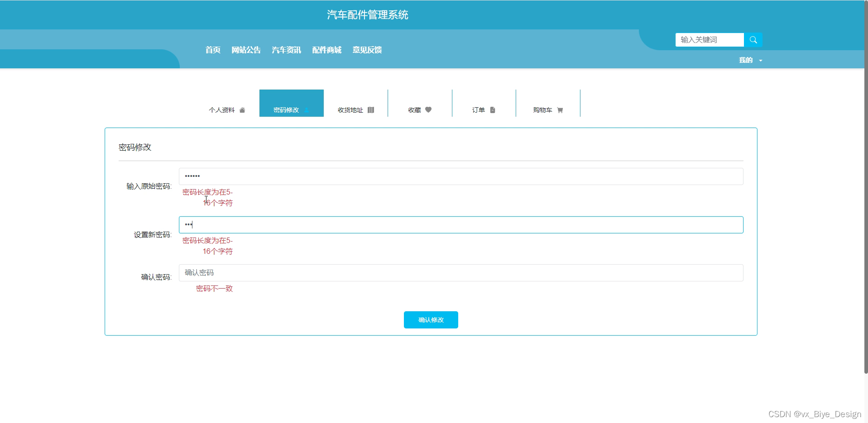Viewport: 868px width, 423px height.
Task: Open the 配件商城 nav item
Action: tap(326, 50)
